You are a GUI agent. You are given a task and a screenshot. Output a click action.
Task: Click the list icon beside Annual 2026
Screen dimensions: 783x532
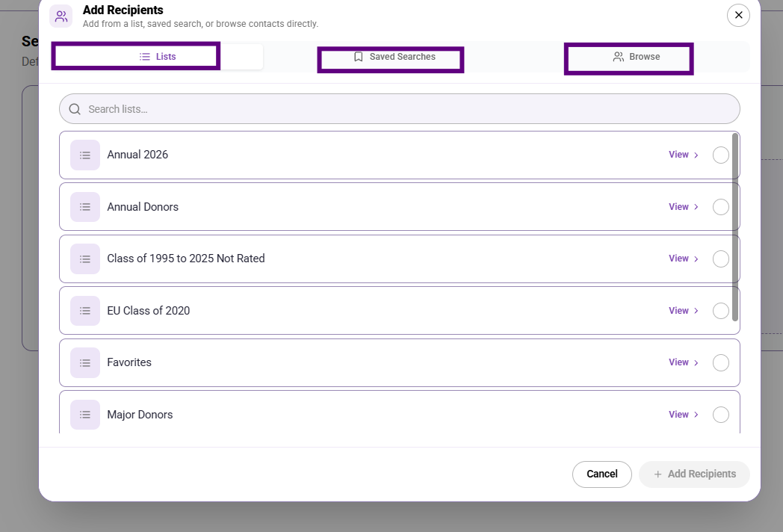[x=85, y=155]
